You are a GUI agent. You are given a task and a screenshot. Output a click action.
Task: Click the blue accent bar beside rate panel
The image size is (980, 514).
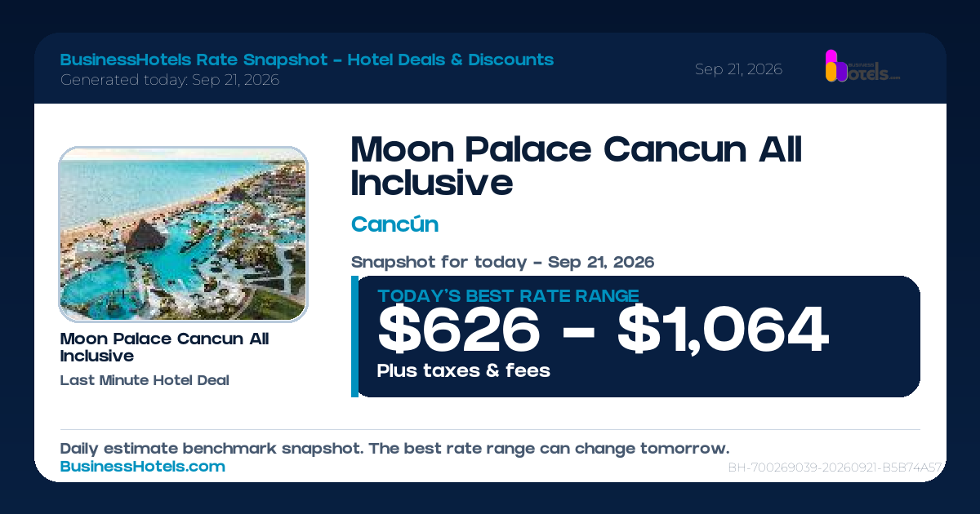(x=354, y=336)
